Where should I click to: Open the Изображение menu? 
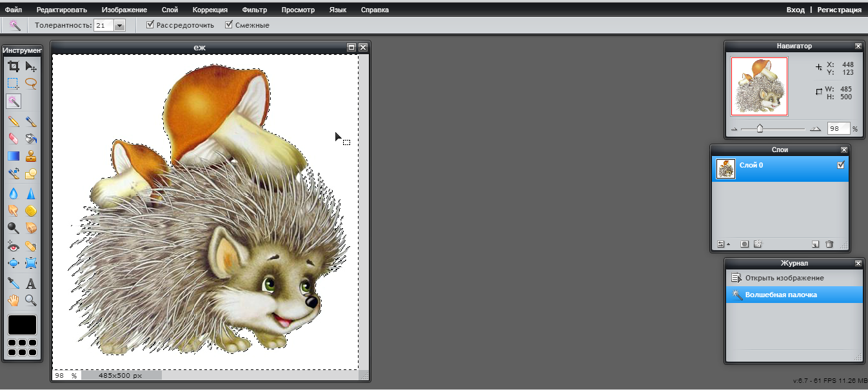click(124, 10)
